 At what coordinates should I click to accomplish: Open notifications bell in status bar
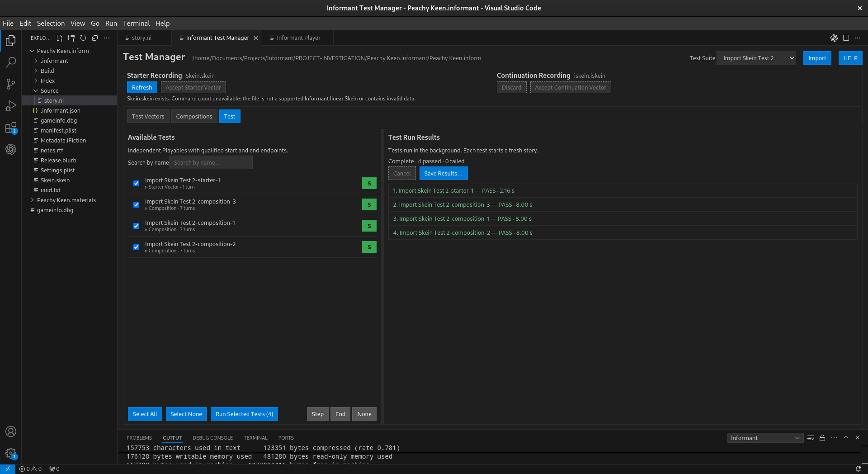[858, 469]
